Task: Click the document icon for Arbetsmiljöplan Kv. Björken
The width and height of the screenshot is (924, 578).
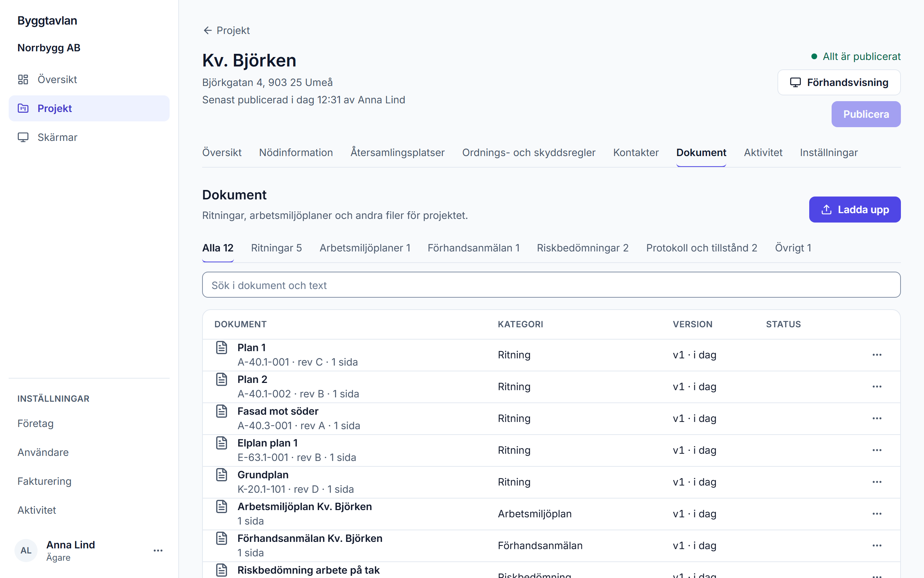Action: click(222, 506)
